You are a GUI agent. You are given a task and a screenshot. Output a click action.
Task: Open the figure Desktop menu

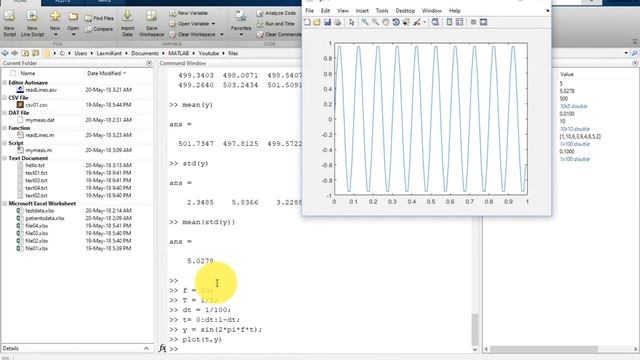tap(405, 11)
